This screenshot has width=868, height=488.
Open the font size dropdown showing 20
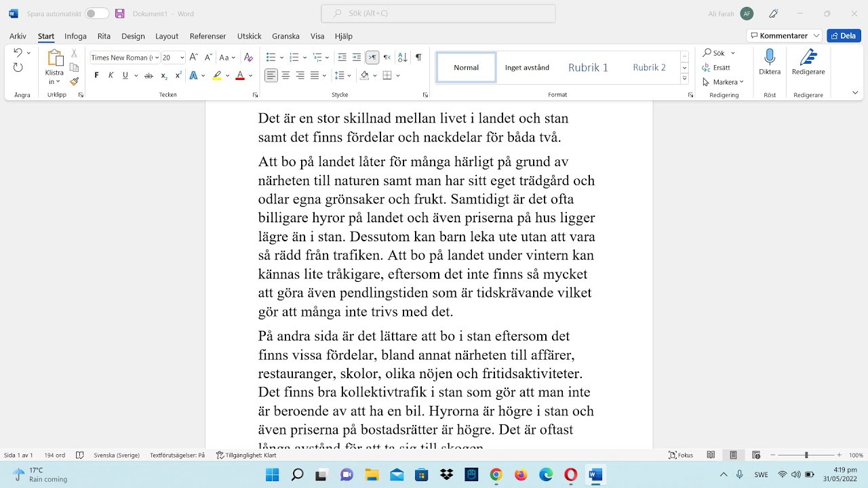click(182, 58)
